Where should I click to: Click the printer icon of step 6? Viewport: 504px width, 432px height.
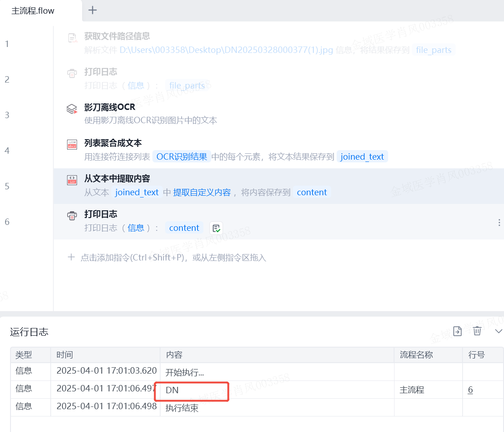pos(72,216)
